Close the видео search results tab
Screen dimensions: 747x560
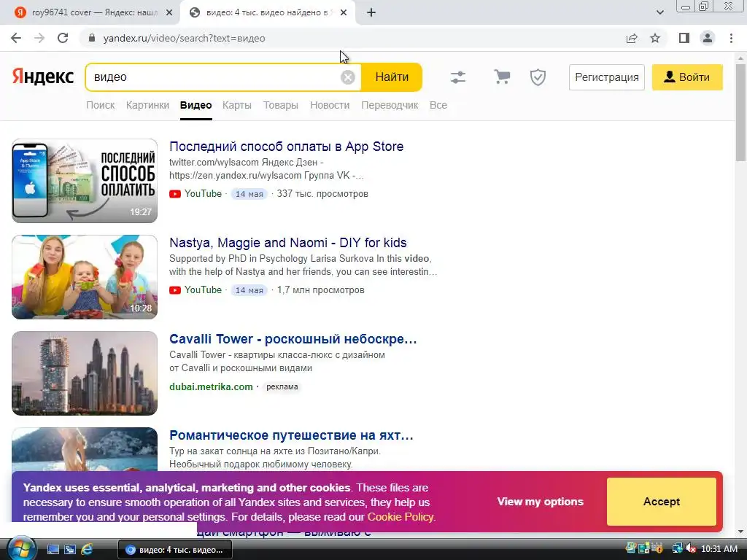(x=344, y=12)
